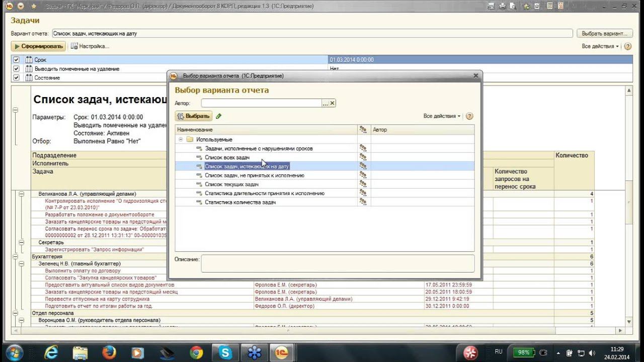
Task: Click the Сформировать button
Action: (39, 46)
